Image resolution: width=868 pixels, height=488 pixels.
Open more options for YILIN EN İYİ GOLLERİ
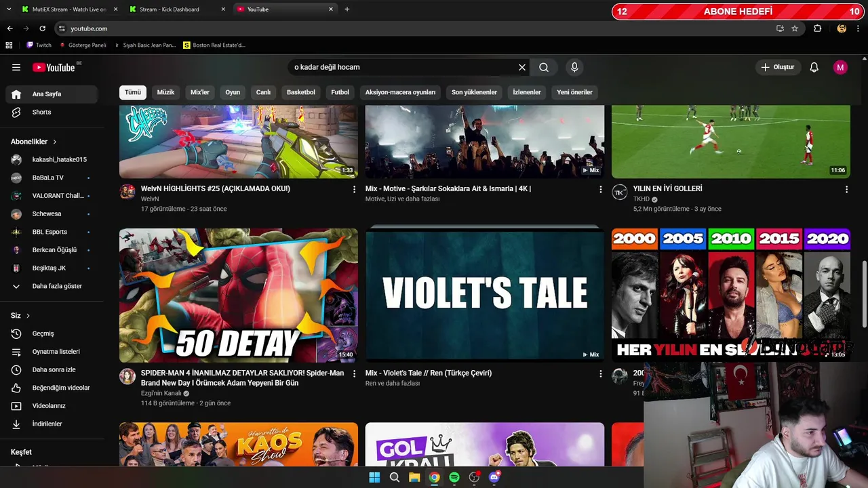[846, 190]
